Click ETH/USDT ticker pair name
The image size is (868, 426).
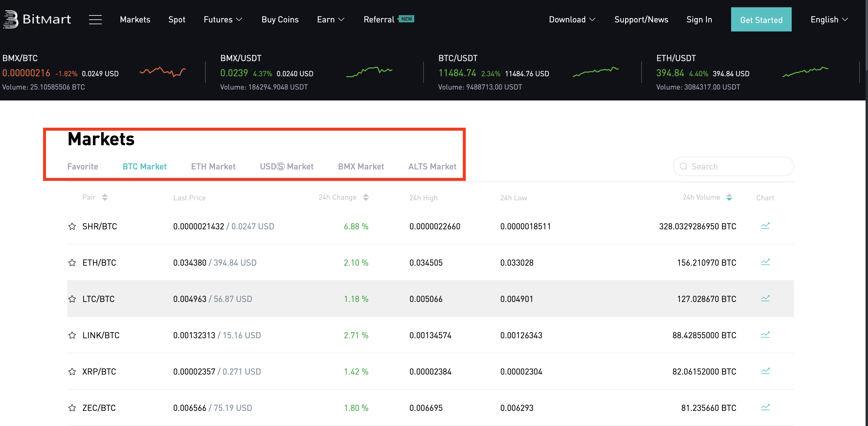[676, 58]
